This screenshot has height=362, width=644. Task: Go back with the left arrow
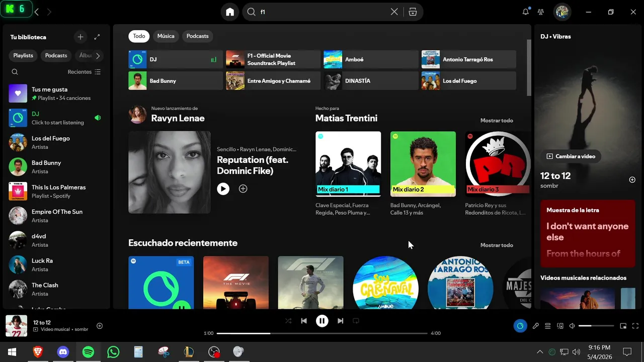pyautogui.click(x=36, y=12)
